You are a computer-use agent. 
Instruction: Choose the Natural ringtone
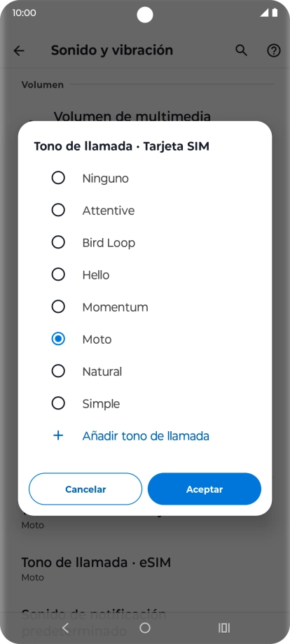[102, 371]
